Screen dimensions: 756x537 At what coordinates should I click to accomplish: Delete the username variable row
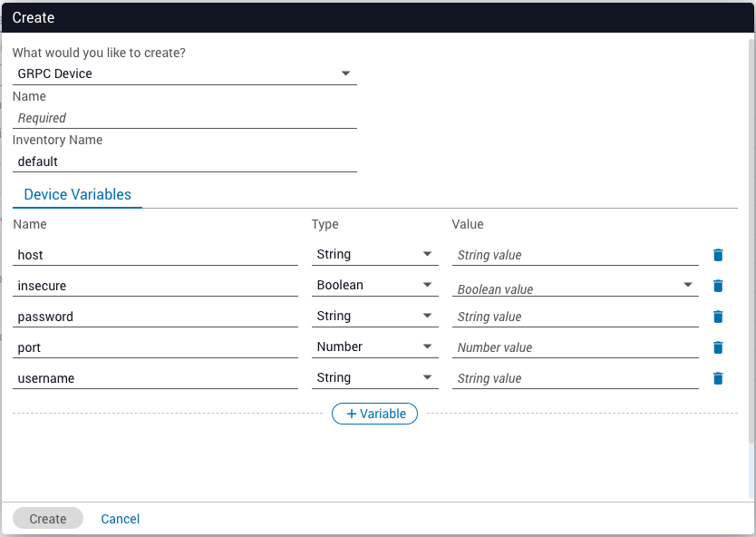(x=718, y=378)
